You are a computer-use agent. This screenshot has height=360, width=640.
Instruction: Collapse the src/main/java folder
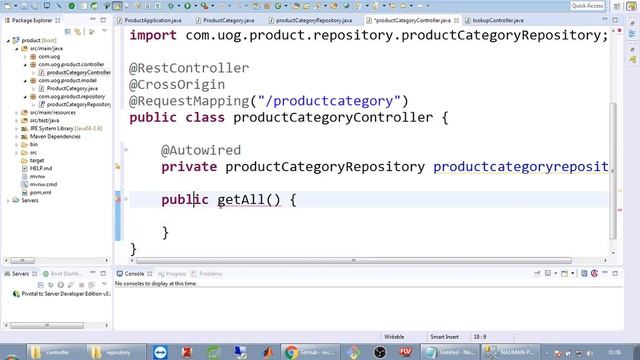[x=17, y=49]
